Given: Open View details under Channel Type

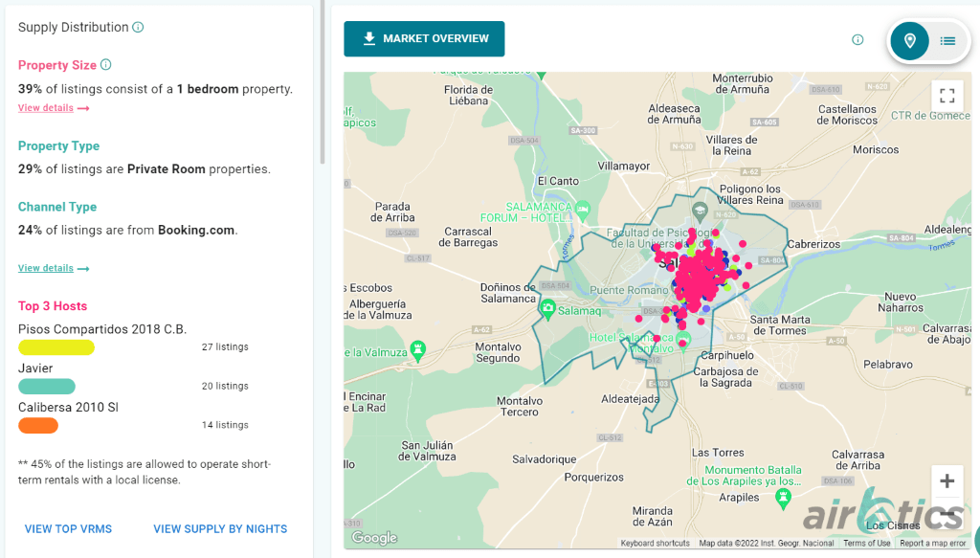Looking at the screenshot, I should click(x=46, y=268).
